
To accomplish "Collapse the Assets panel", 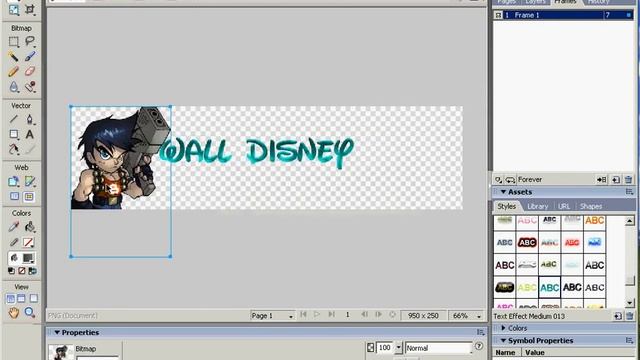I will coord(503,192).
